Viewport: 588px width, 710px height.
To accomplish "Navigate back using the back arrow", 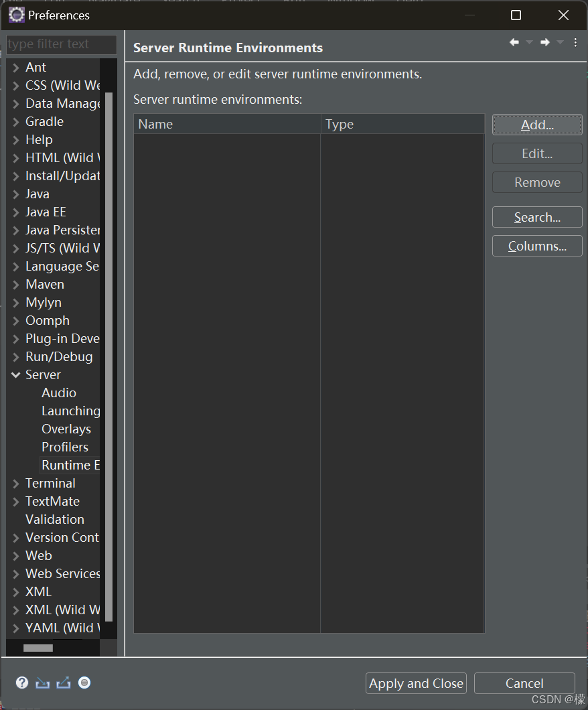I will click(x=513, y=42).
